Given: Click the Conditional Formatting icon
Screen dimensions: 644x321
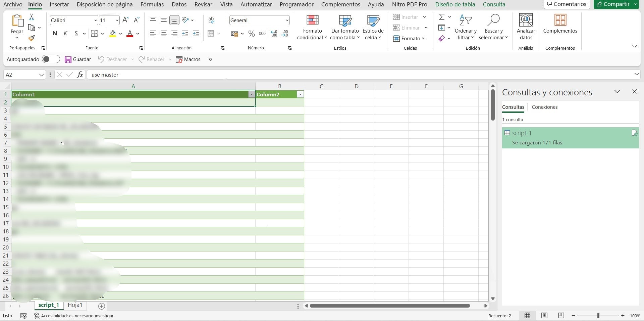Looking at the screenshot, I should 312,21.
